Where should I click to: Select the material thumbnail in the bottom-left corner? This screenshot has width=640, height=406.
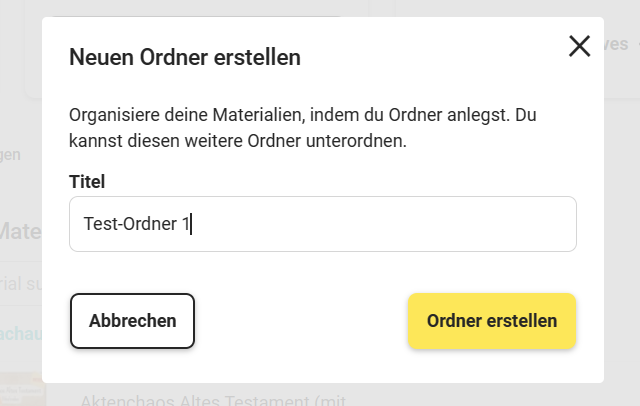22,392
